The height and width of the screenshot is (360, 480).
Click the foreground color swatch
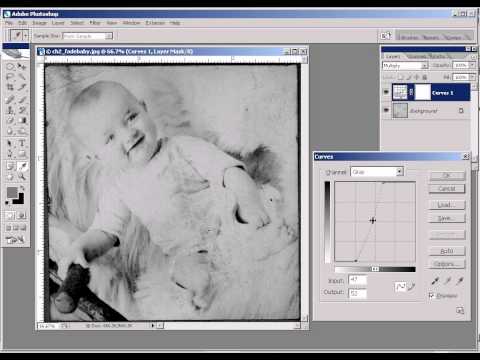tap(12, 192)
